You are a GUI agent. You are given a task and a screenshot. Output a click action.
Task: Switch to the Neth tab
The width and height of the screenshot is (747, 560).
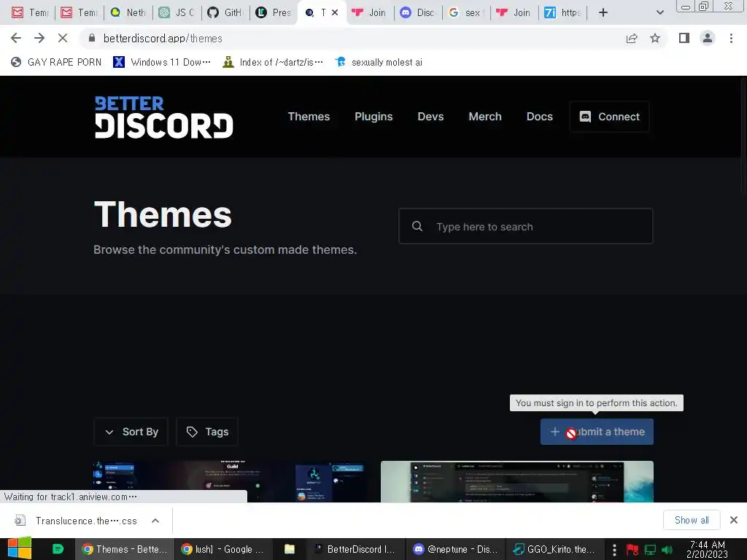[x=128, y=12]
